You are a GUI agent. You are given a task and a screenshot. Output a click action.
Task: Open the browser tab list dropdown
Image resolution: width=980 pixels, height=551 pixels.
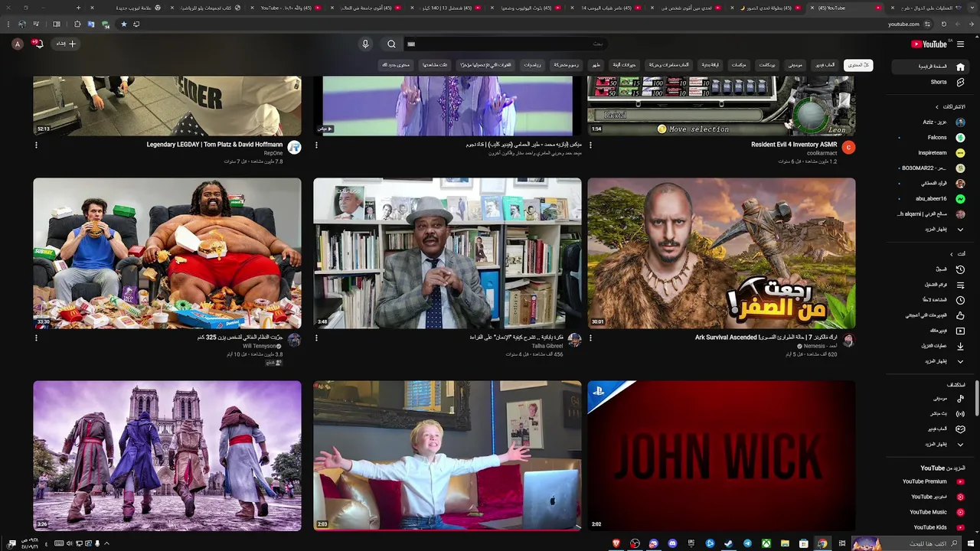[x=973, y=8]
